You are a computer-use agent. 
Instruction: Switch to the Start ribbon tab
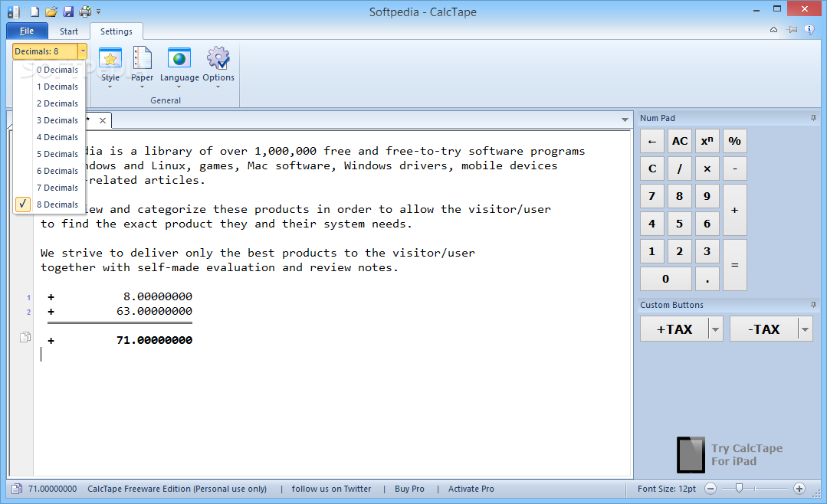(x=68, y=31)
